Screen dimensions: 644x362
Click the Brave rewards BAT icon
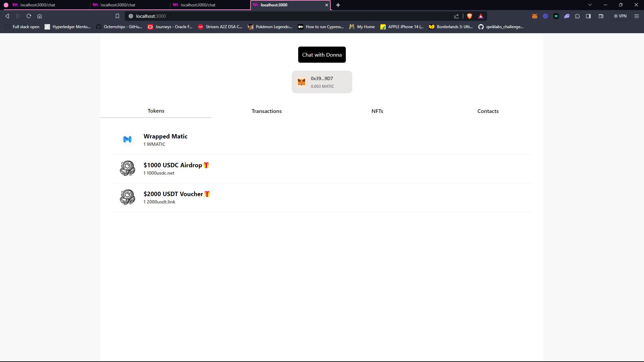481,16
